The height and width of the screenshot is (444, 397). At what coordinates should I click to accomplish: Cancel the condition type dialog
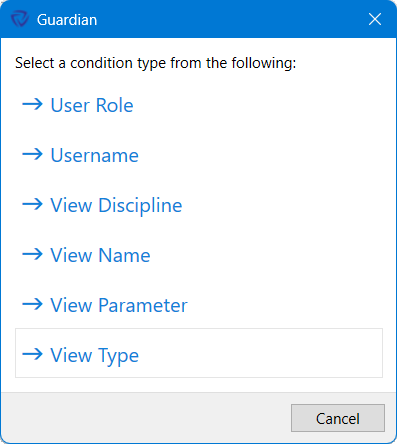pos(338,418)
